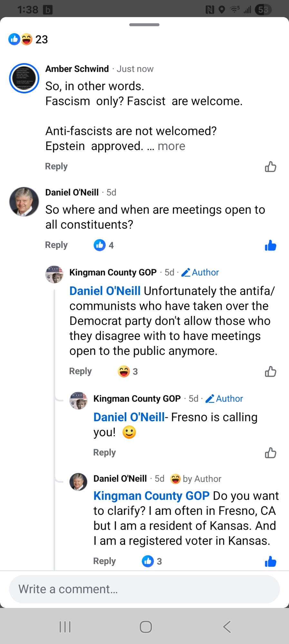
Task: Expand Amber Schwind's comment with 'more'
Action: point(171,146)
